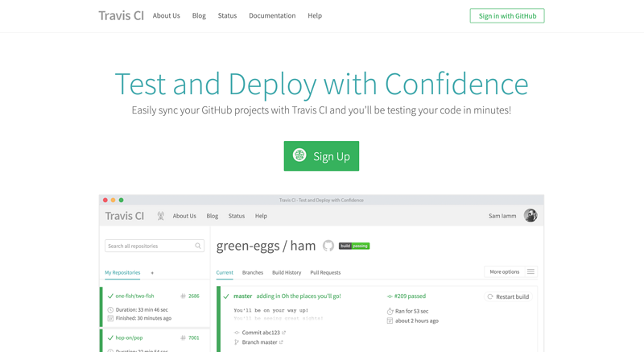Click the commit icon beside Commit abc123
The height and width of the screenshot is (352, 644).
pyautogui.click(x=237, y=333)
